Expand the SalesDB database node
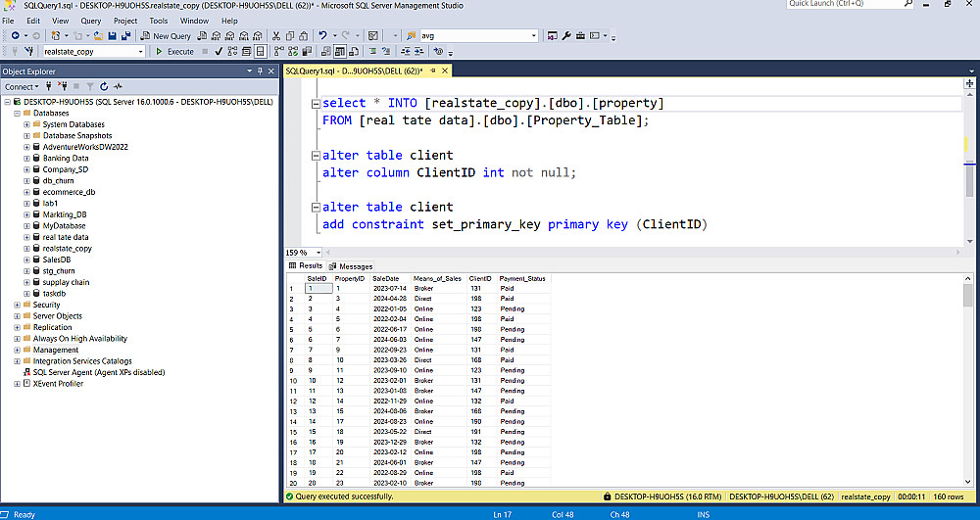980x520 pixels. (x=26, y=260)
